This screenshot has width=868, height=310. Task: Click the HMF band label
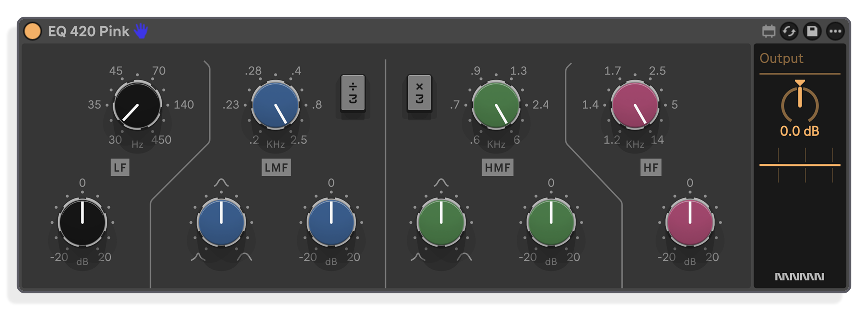(x=498, y=167)
